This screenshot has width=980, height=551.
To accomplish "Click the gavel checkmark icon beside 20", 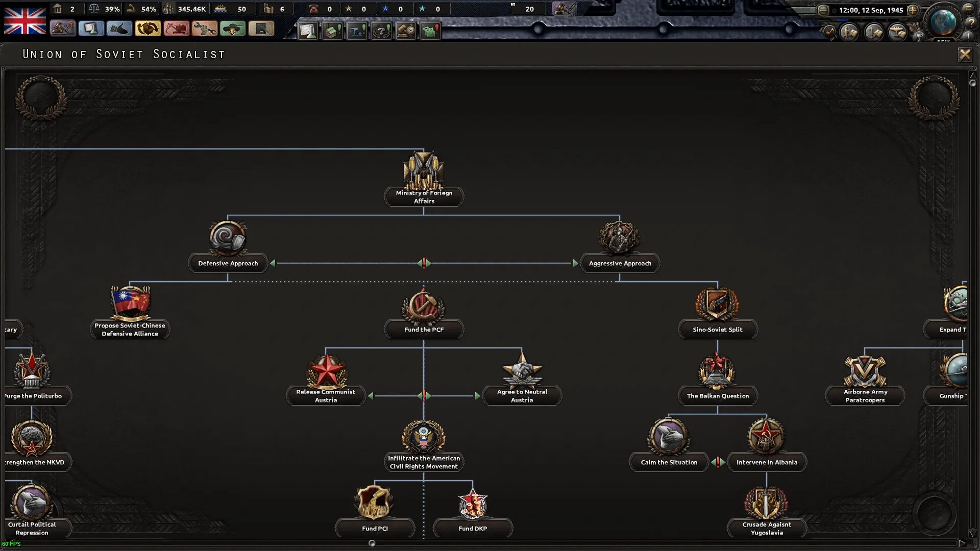I will click(564, 9).
